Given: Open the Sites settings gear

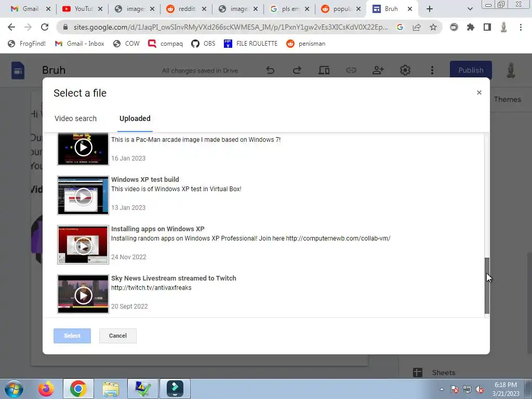Looking at the screenshot, I should pyautogui.click(x=405, y=70).
